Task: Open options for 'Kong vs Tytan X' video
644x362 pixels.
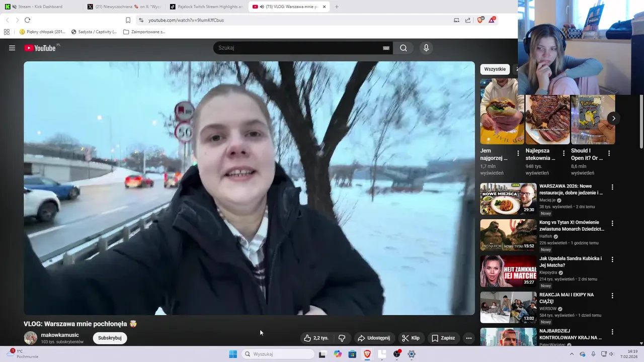Action: (612, 223)
